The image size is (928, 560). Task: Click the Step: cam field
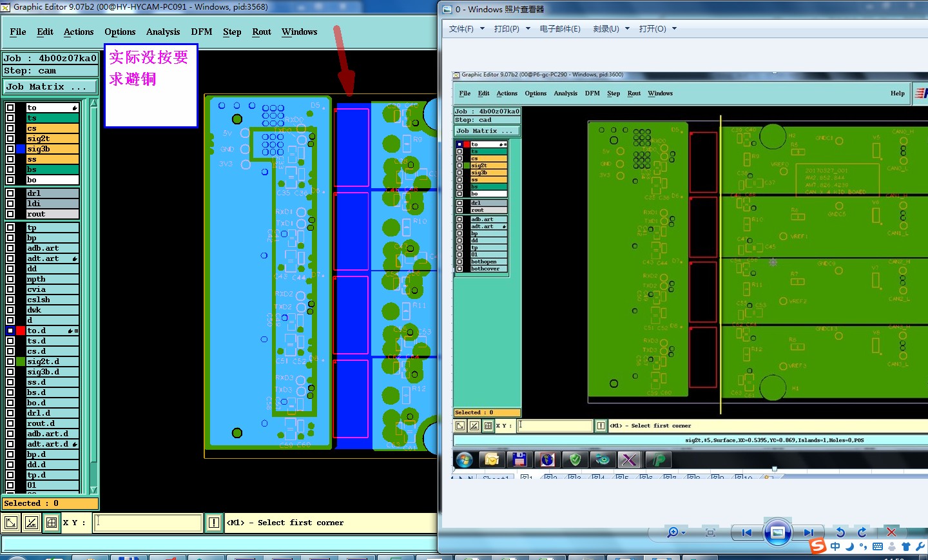click(51, 71)
